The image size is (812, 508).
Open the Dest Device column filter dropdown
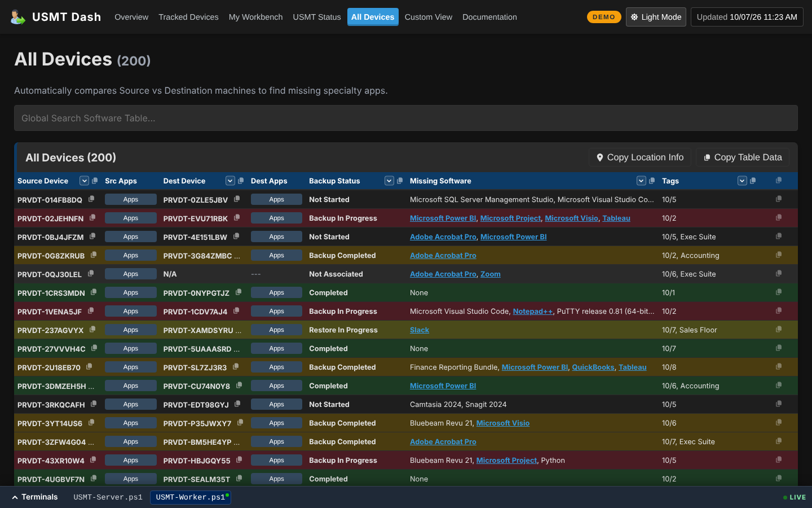click(230, 181)
